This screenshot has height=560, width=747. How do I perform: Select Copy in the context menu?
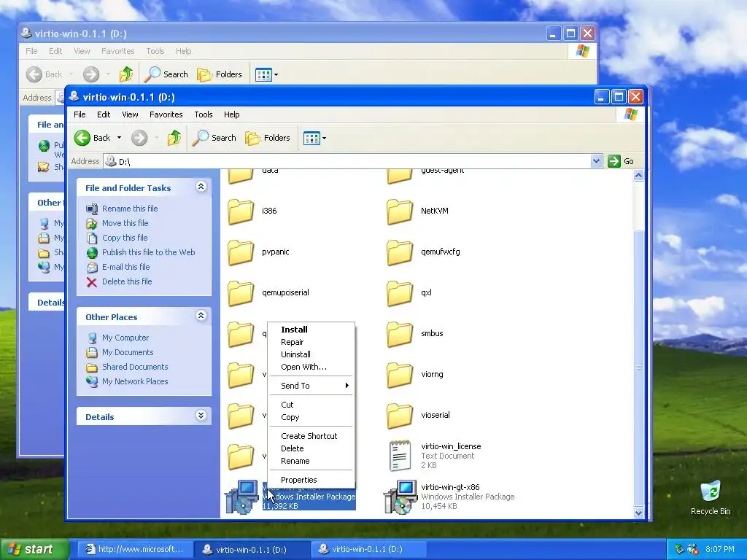pyautogui.click(x=311, y=417)
